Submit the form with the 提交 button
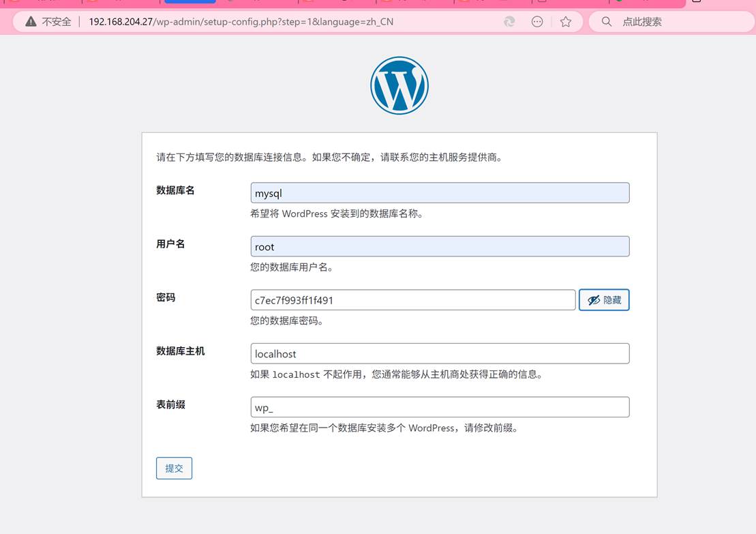The width and height of the screenshot is (756, 534). pyautogui.click(x=174, y=468)
